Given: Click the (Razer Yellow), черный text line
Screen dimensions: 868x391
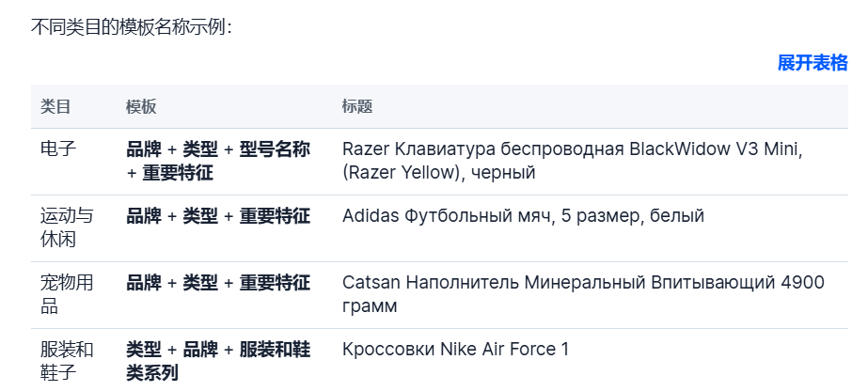Looking at the screenshot, I should point(438,173).
